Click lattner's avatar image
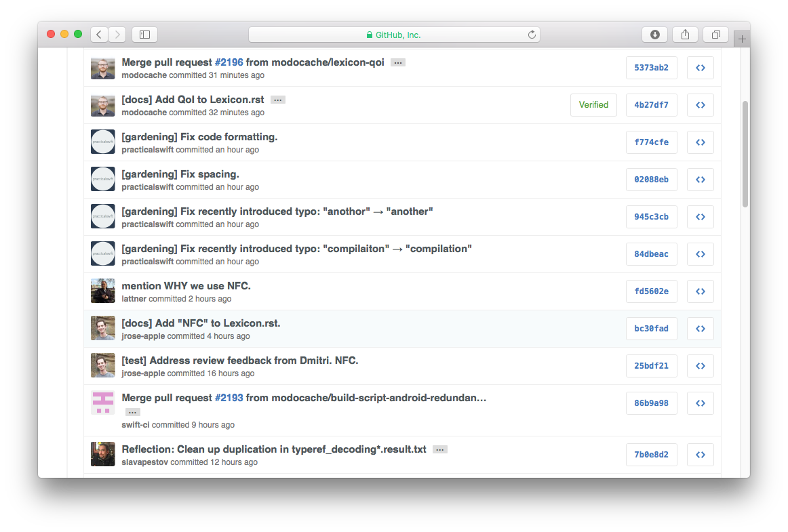Screen dimensions: 788x532 (103, 291)
